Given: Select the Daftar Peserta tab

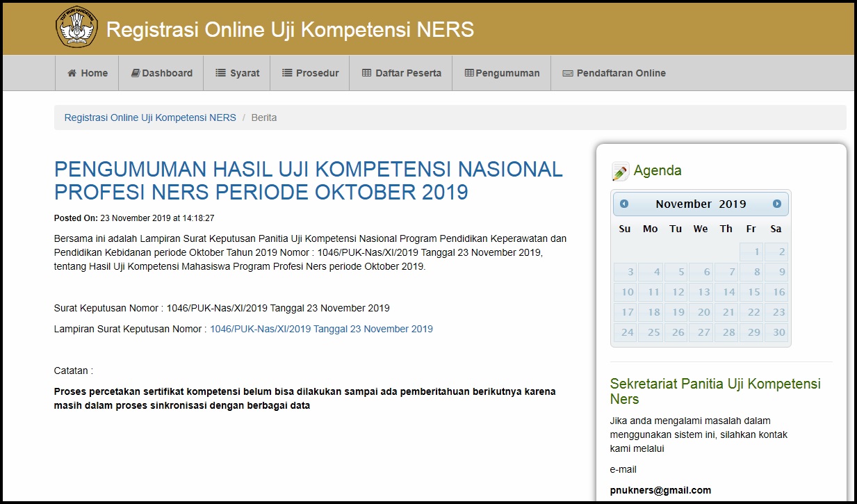Looking at the screenshot, I should point(400,72).
